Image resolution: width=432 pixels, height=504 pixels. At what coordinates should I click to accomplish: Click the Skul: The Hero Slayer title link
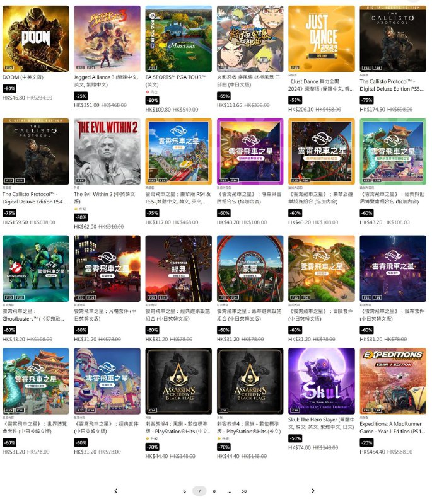322,423
